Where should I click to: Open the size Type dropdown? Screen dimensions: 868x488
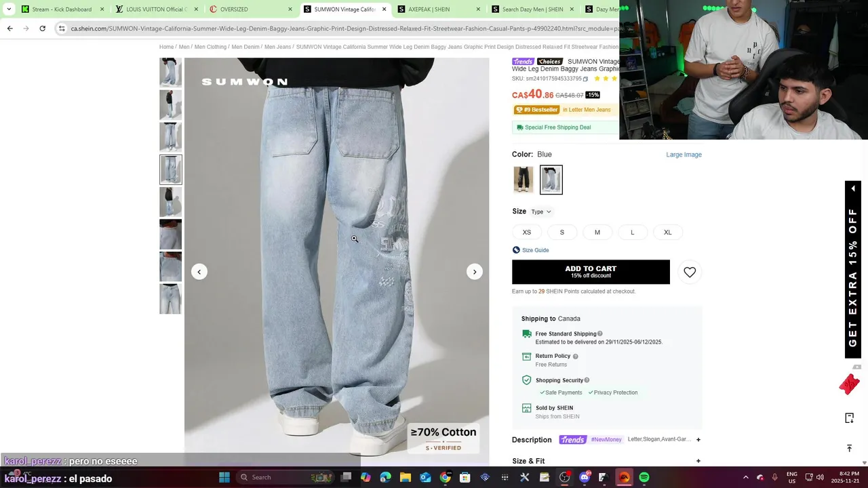pyautogui.click(x=541, y=211)
